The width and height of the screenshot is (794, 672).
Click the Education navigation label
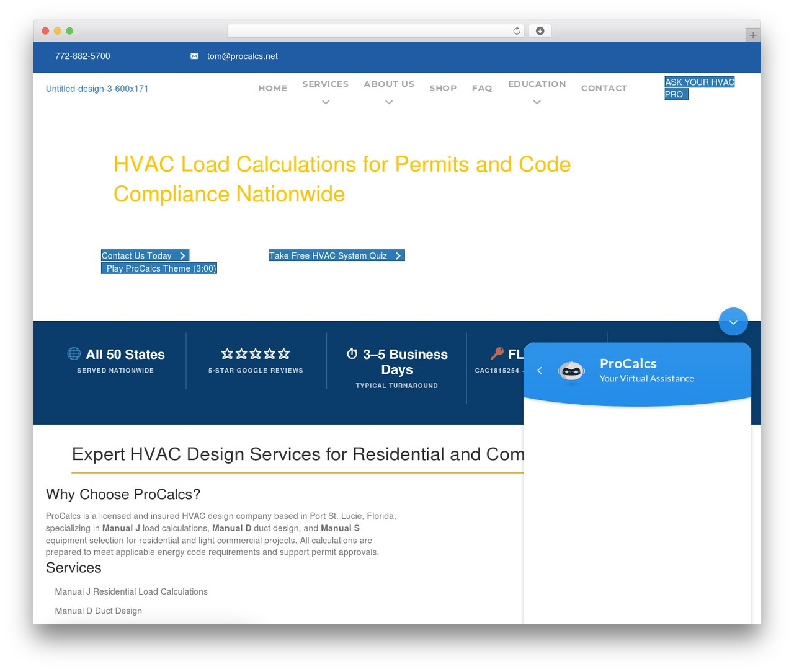(x=537, y=84)
